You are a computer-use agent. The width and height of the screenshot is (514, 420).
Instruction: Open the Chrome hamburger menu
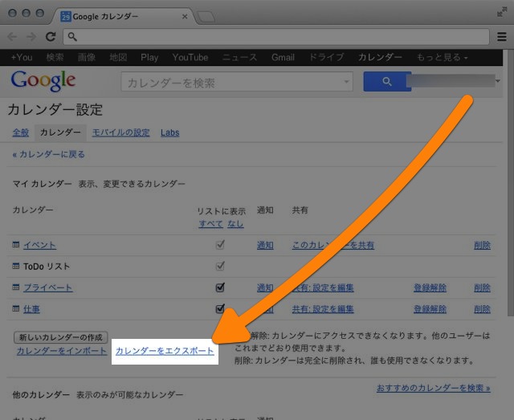pos(501,36)
